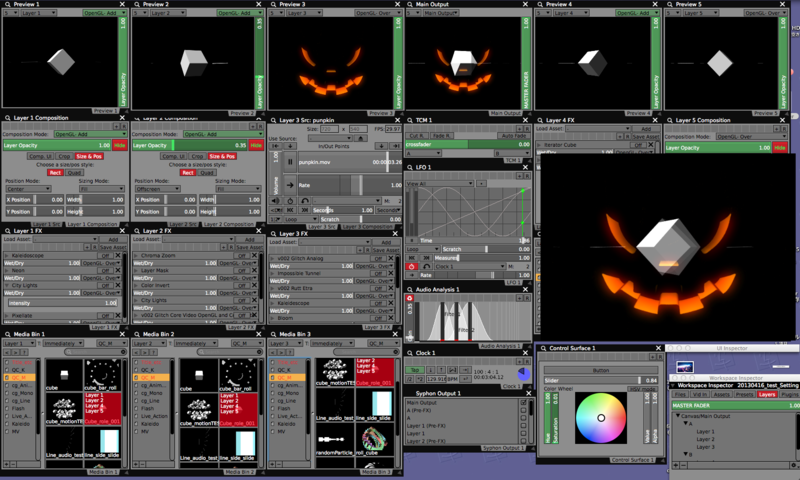Click the R button in LFO 1 toolbar
Screen dimensions: 800x480
[x=527, y=175]
